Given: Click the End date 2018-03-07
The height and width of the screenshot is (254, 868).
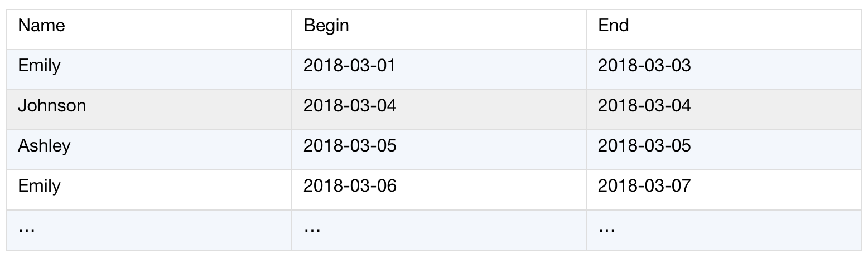Looking at the screenshot, I should (x=644, y=186).
